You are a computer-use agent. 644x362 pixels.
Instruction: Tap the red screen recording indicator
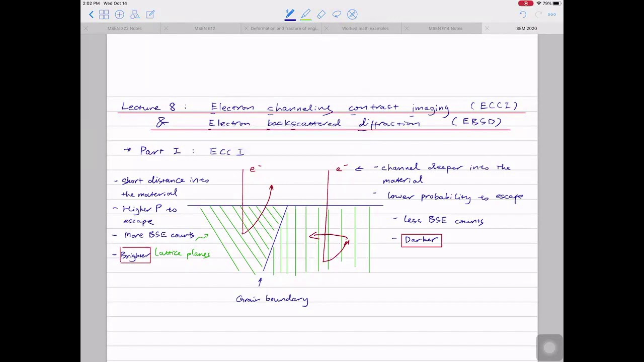tap(526, 4)
